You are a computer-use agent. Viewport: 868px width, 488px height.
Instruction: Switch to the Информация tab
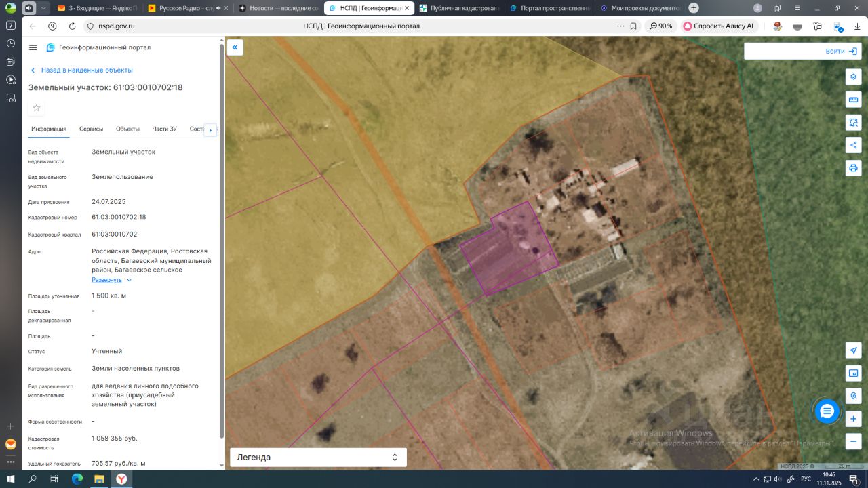click(x=49, y=129)
